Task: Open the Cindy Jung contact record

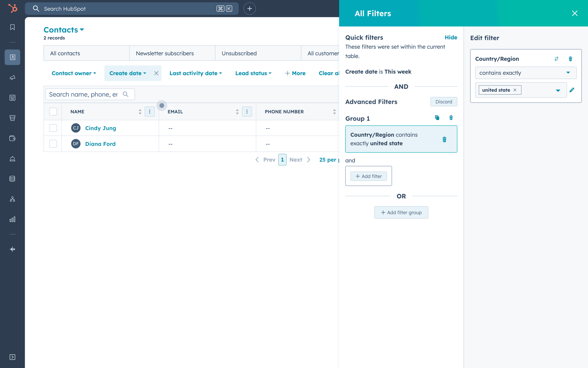Action: 100,128
